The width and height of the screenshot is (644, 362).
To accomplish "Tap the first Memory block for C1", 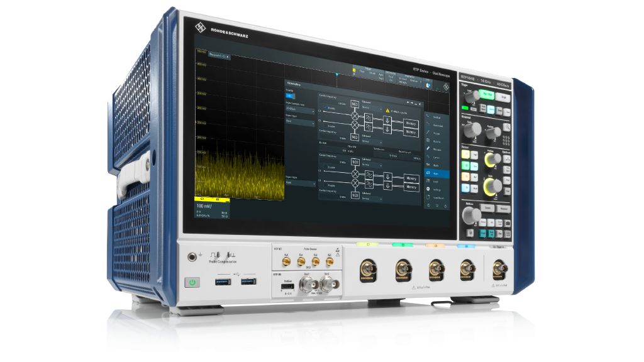I will (x=410, y=123).
